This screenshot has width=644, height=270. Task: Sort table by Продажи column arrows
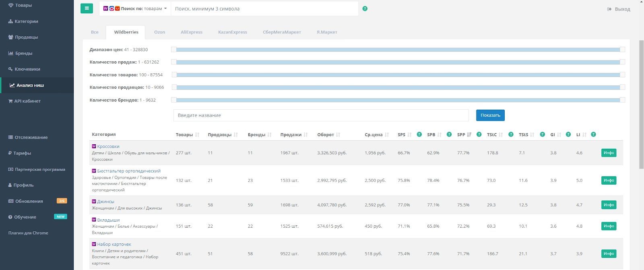pyautogui.click(x=306, y=135)
